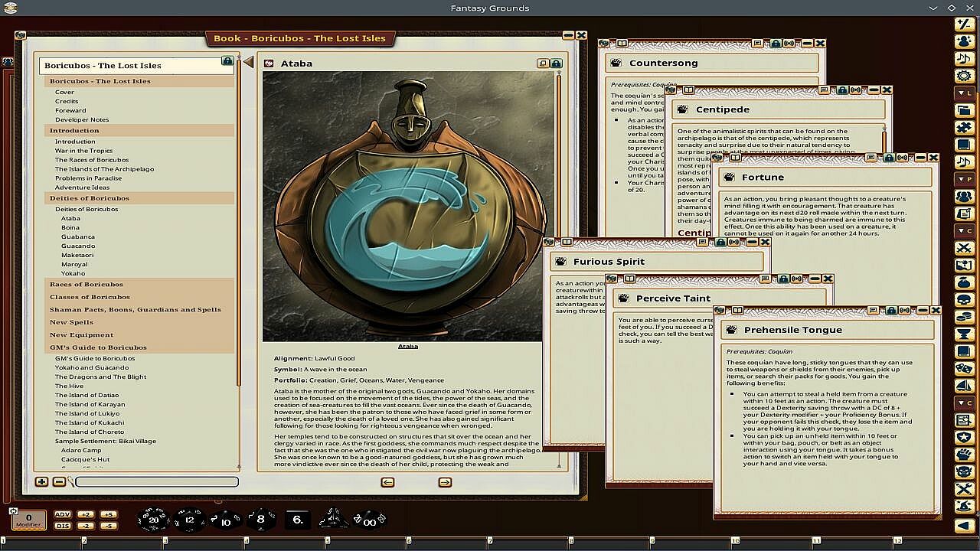Go to previous book page arrow
This screenshot has width=980, height=551.
(x=387, y=482)
